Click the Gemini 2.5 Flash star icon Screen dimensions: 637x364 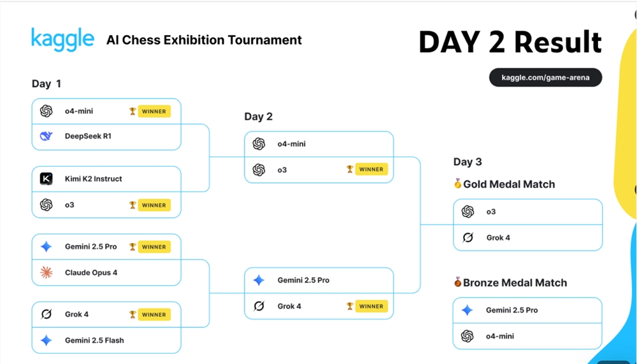(46, 340)
